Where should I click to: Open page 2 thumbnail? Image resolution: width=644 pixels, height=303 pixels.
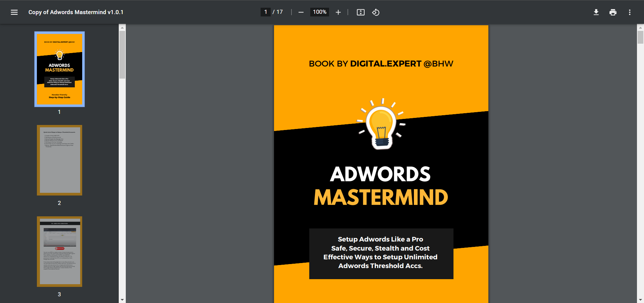pyautogui.click(x=59, y=160)
